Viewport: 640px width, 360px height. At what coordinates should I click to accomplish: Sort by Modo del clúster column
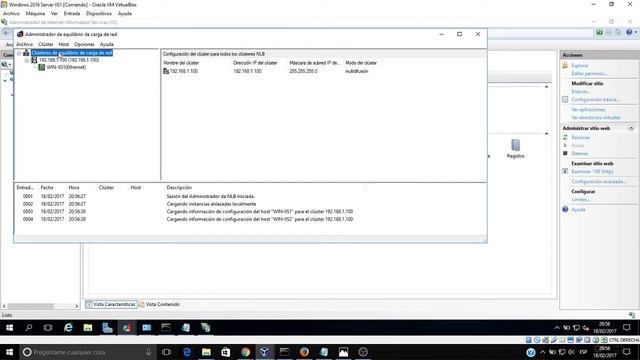(x=361, y=63)
